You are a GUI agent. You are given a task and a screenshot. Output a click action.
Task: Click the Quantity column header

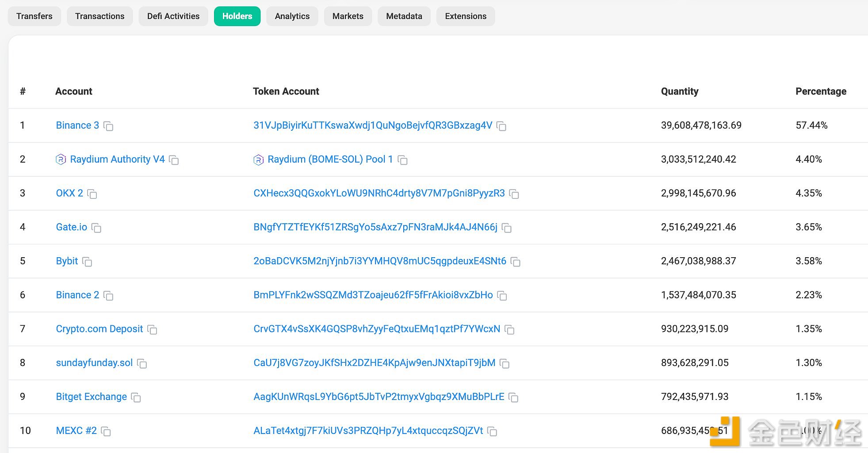point(680,91)
